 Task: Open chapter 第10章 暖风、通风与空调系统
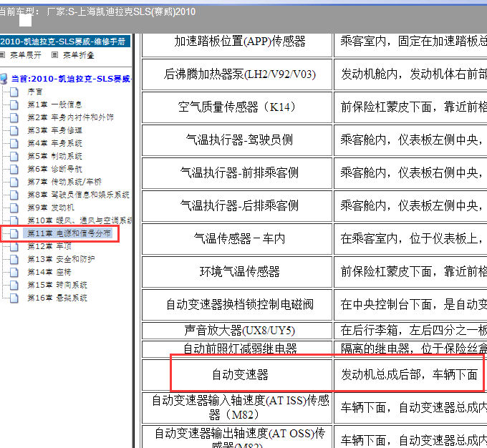click(x=79, y=220)
